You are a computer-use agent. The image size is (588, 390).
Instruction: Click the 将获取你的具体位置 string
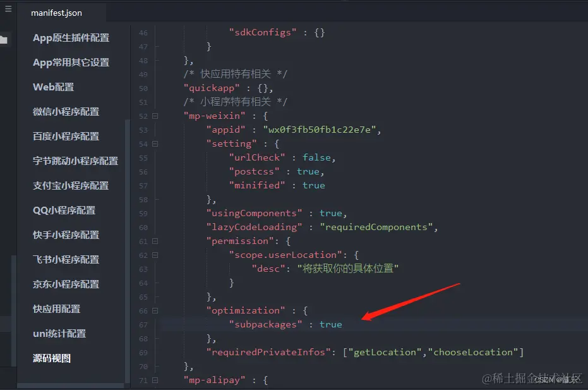[x=347, y=269]
